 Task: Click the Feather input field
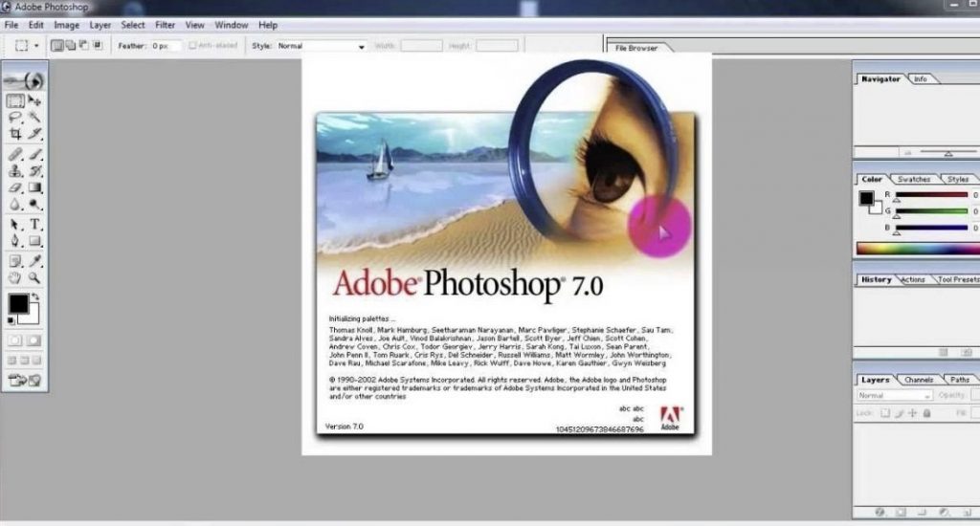(x=166, y=46)
